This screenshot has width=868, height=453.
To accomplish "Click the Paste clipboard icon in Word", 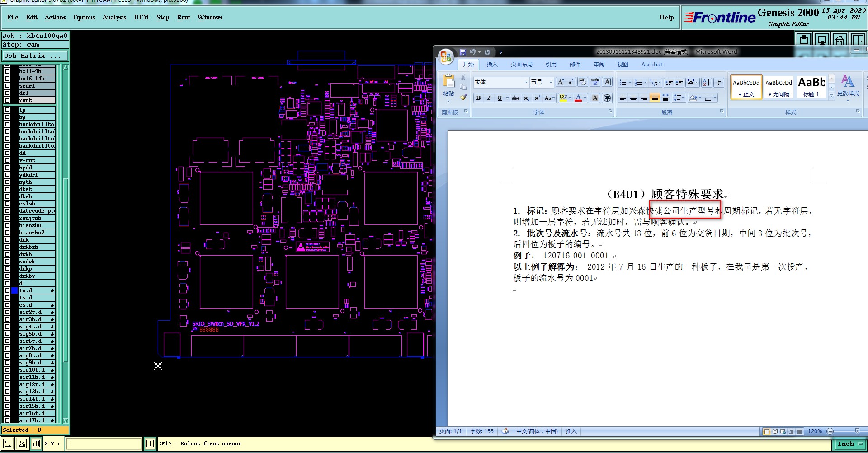I will point(448,81).
